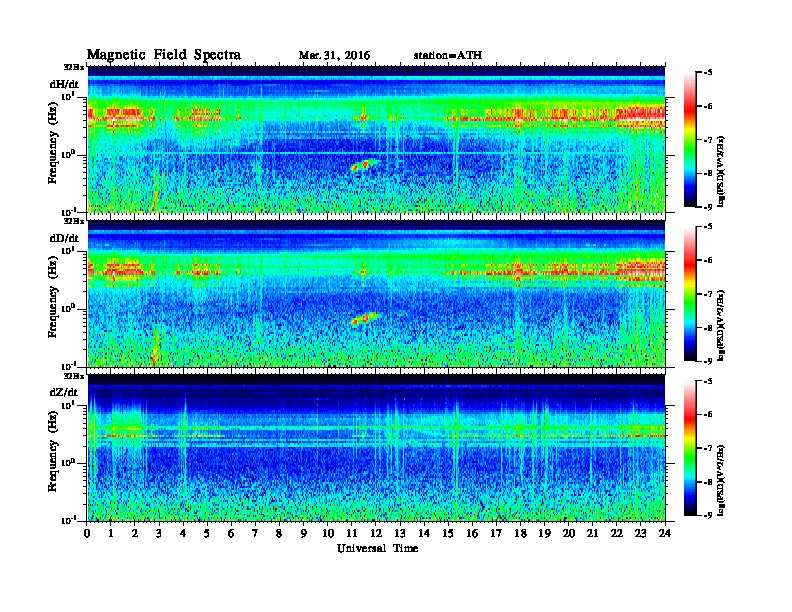Click the hour 13 tick label

400,534
